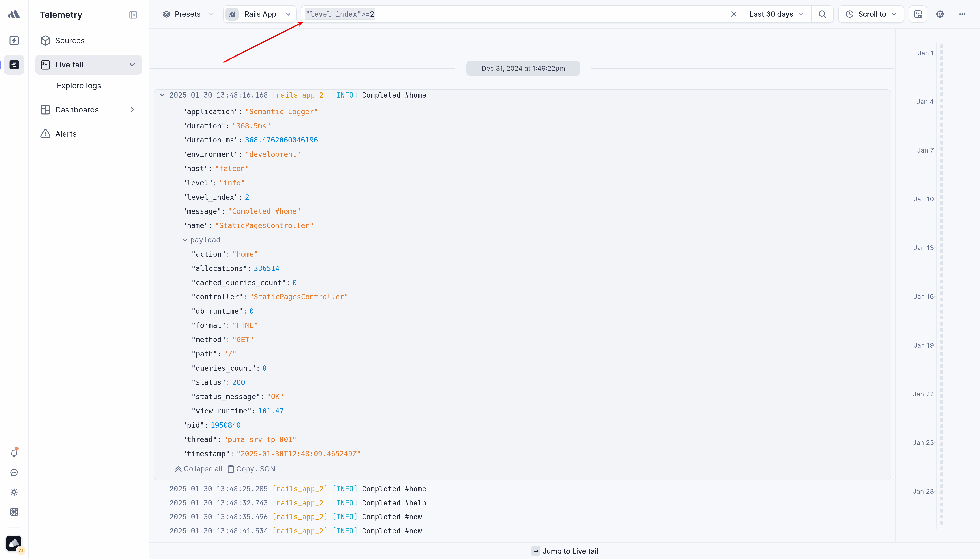Viewport: 980px width, 559px height.
Task: Open the query code editor icon beside settings
Action: [x=918, y=14]
